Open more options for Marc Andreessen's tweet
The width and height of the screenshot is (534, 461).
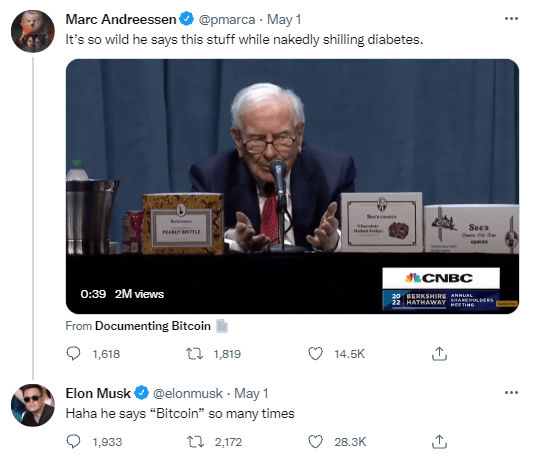tap(511, 19)
